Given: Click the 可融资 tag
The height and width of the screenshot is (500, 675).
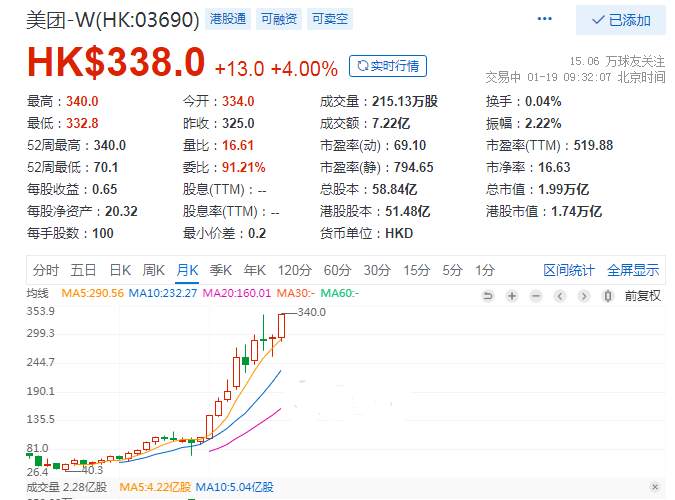Looking at the screenshot, I should coord(279,19).
